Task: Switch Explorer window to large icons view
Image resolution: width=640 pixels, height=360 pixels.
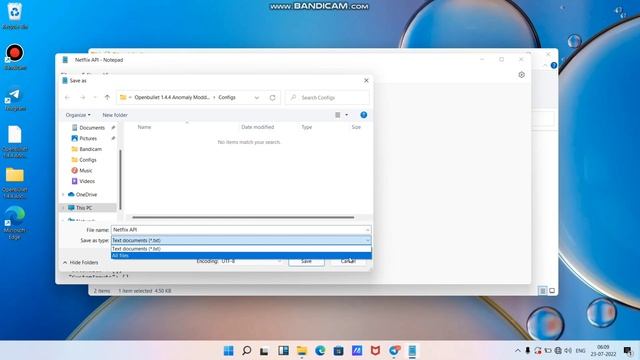Action: (552, 291)
